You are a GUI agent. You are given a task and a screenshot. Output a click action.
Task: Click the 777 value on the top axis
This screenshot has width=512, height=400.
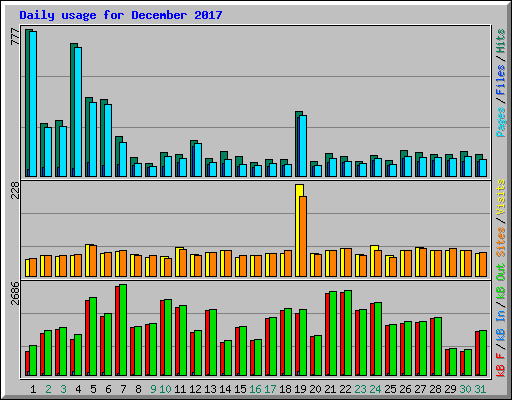coord(15,37)
